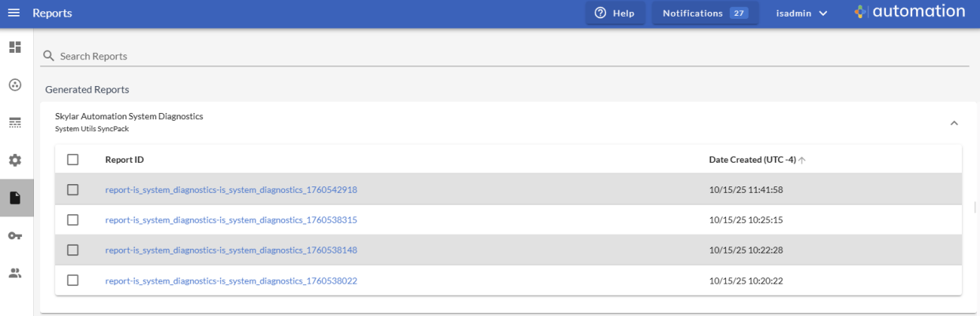Open Notifications with 27 alerts

(705, 13)
